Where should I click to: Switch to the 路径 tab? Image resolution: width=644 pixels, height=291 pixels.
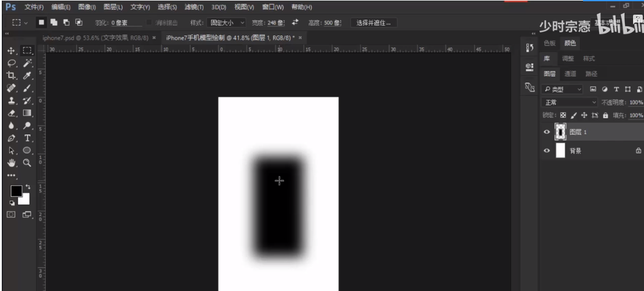click(x=591, y=74)
